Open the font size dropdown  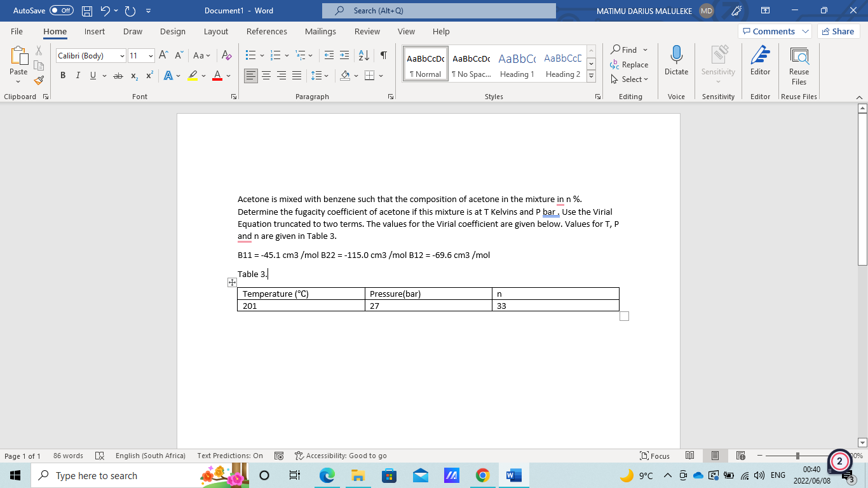click(x=151, y=56)
